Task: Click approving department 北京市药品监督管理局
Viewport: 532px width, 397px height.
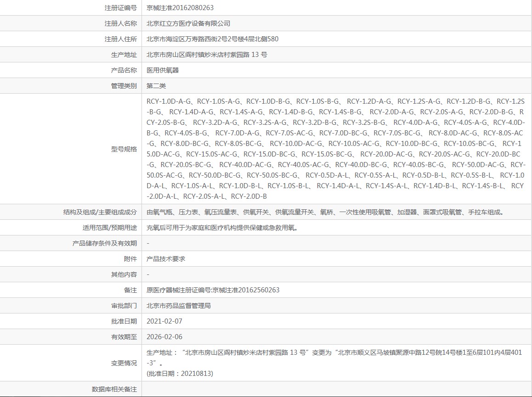Action: (x=178, y=306)
